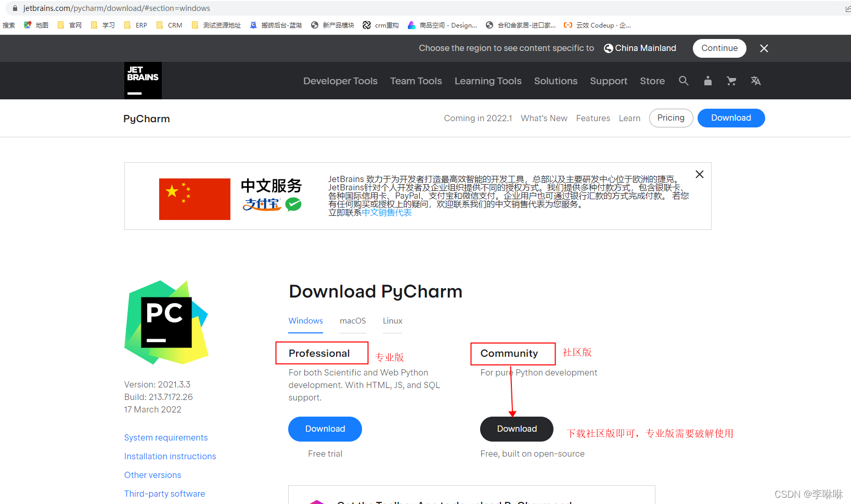Viewport: 851px width, 504px height.
Task: Open Installation instructions link
Action: (x=170, y=457)
